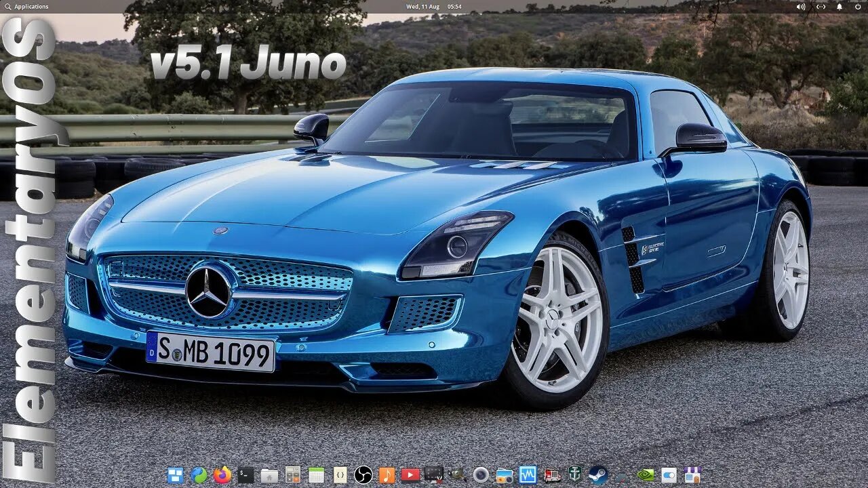The image size is (868, 488).
Task: Open the Applications menu in top panel
Action: 26,6
